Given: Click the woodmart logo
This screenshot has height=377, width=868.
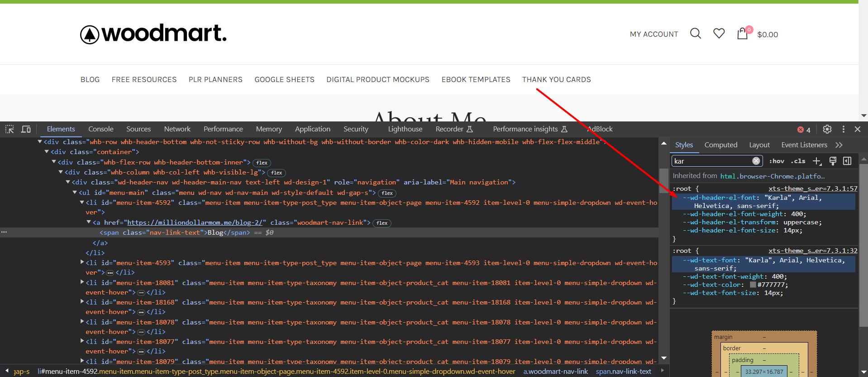Looking at the screenshot, I should click(x=153, y=34).
